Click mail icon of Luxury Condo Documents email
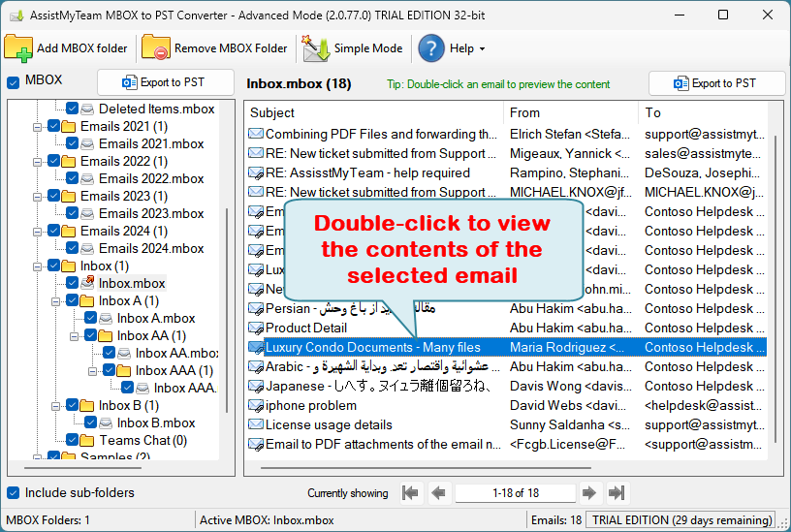 [256, 348]
